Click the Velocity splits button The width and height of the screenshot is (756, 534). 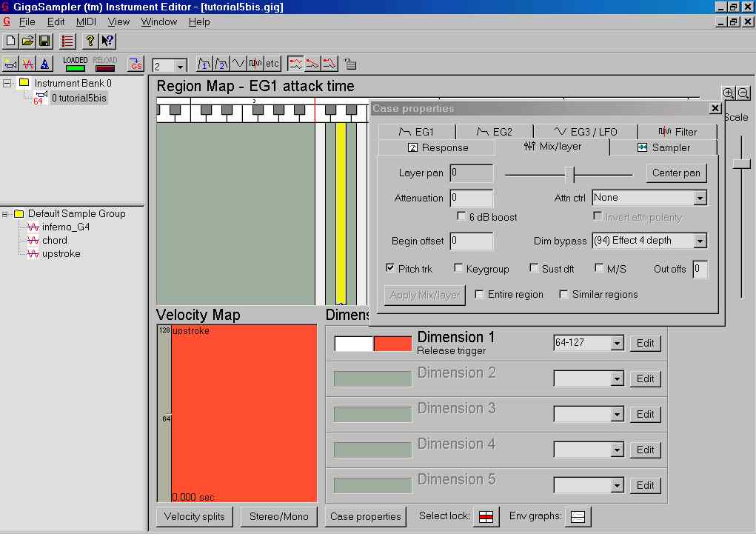point(194,517)
